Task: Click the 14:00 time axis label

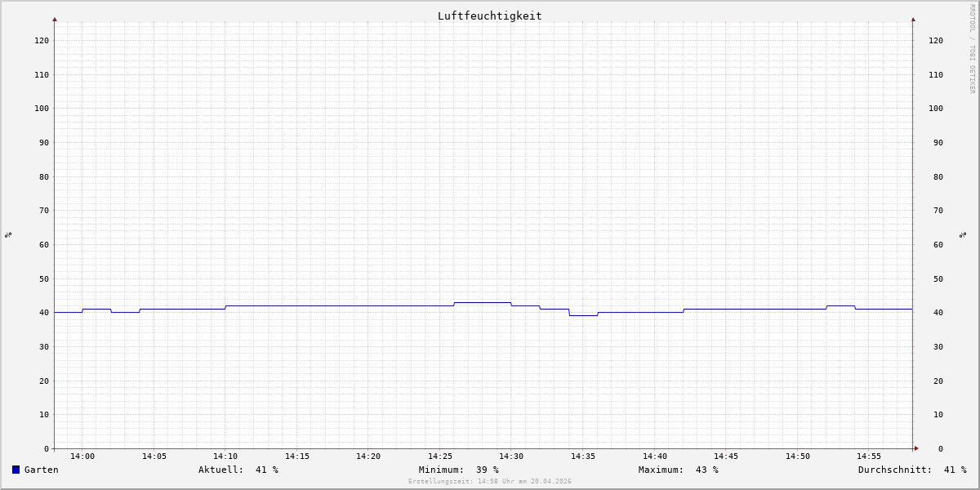Action: pos(82,457)
